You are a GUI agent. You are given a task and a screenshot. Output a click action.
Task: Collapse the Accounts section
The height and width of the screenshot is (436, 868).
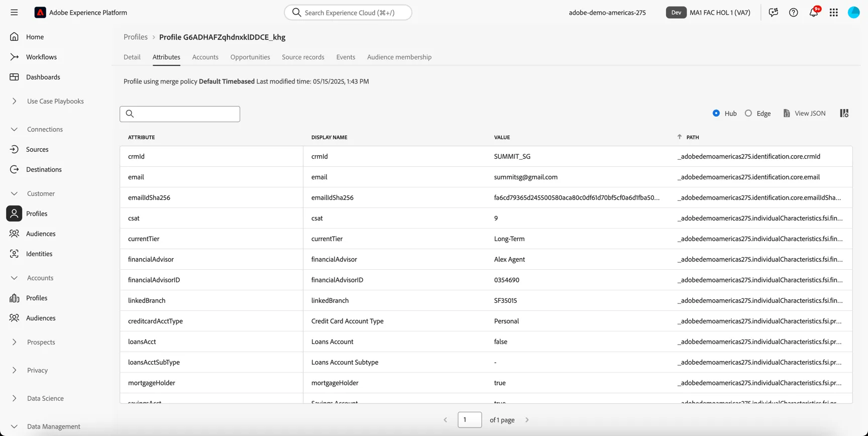(14, 278)
